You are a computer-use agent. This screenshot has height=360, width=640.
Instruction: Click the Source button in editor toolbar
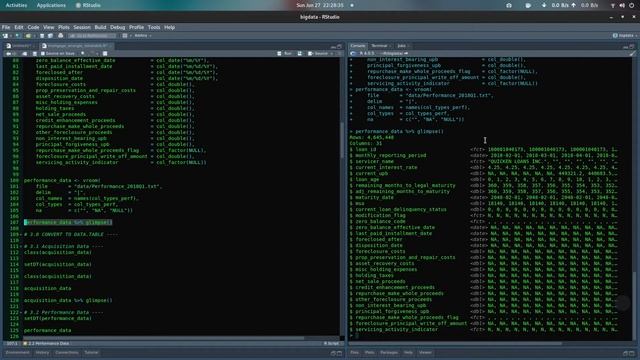tap(318, 53)
